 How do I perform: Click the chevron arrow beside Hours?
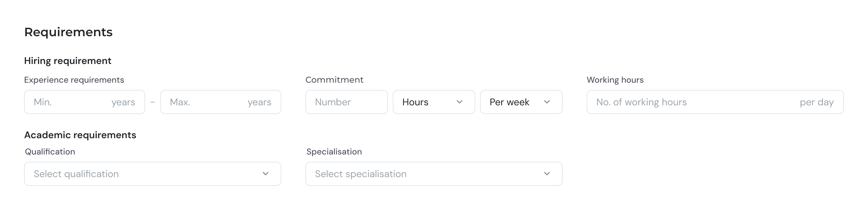coord(459,102)
